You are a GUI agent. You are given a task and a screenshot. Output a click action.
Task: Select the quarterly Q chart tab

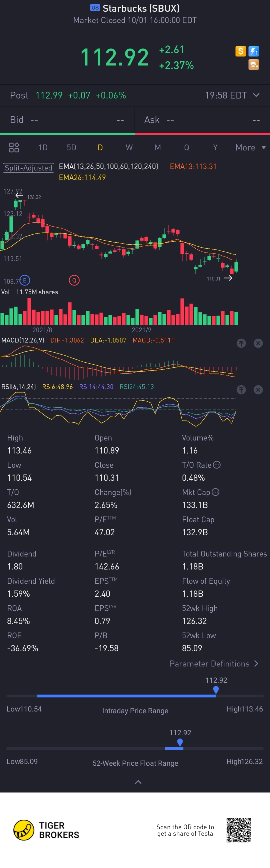[x=186, y=147]
